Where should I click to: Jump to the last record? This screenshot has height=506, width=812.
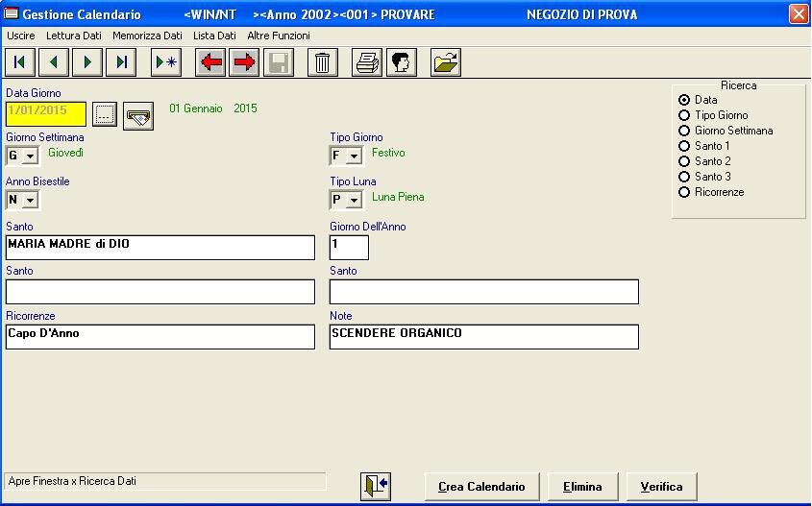pos(122,62)
